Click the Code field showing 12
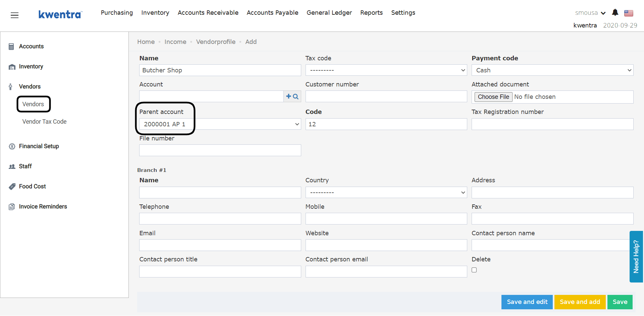This screenshot has height=316, width=644. click(386, 124)
